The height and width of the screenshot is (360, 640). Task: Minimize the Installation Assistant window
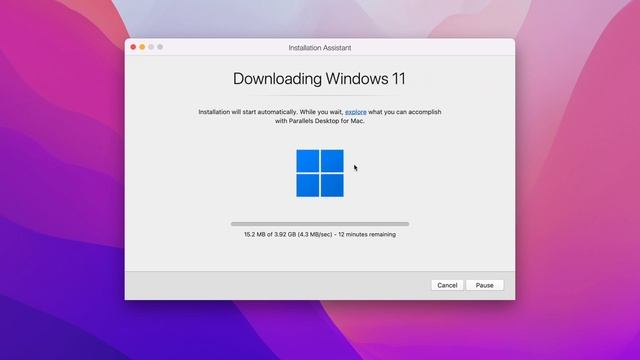142,47
